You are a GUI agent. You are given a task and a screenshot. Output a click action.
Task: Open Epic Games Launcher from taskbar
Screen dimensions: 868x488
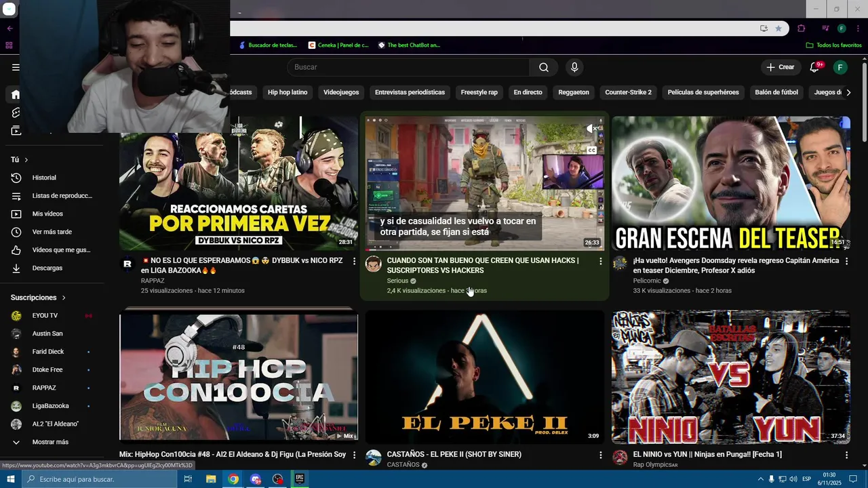click(300, 479)
